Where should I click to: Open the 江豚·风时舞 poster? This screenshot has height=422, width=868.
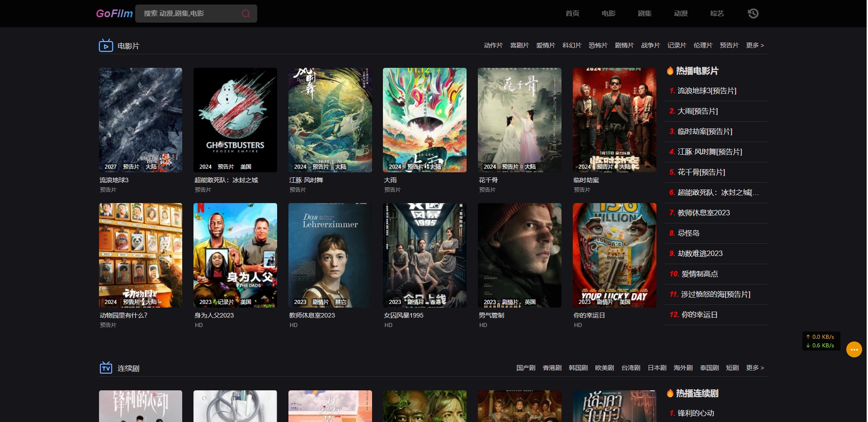(330, 120)
